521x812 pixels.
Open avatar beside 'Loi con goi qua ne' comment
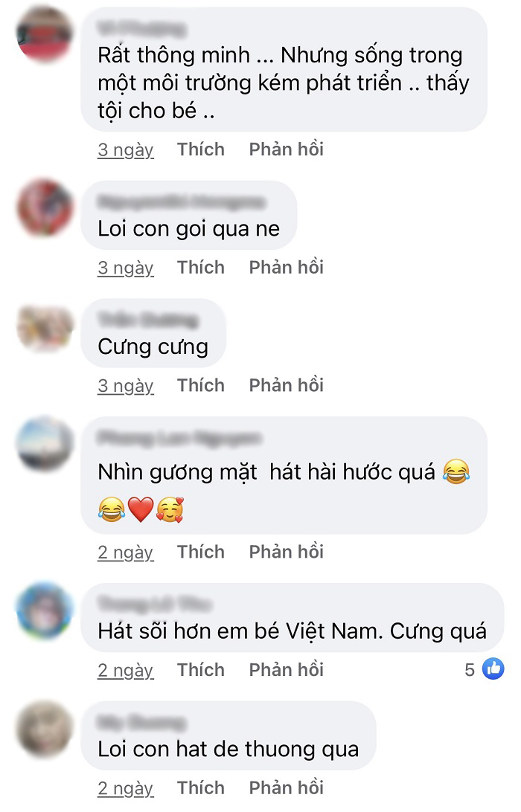click(x=45, y=207)
